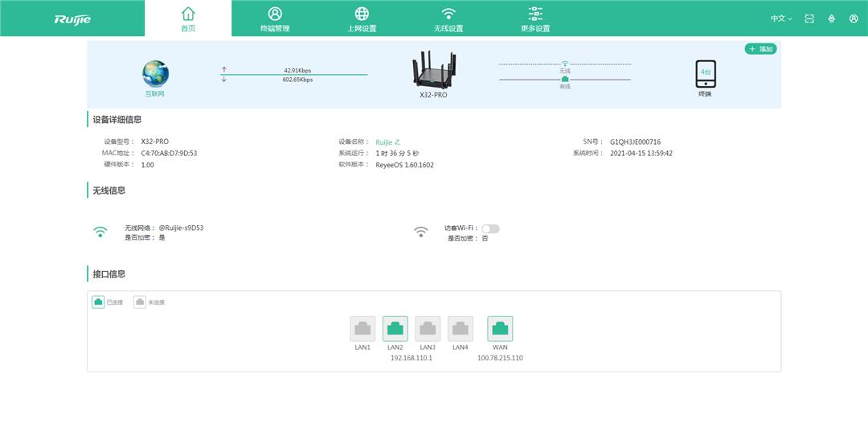The image size is (868, 423).
Task: Click the QR scan icon in header
Action: click(809, 18)
